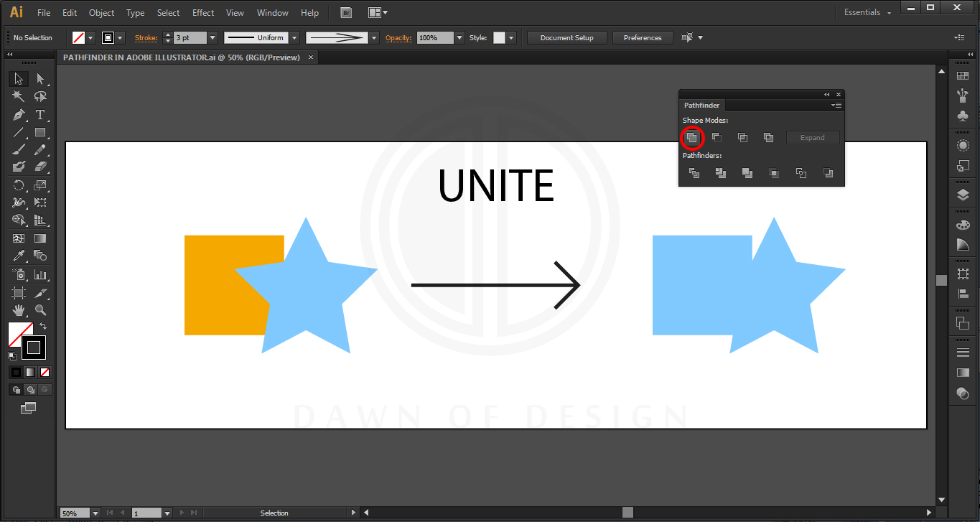Apply the Divide pathfinder icon

click(694, 173)
